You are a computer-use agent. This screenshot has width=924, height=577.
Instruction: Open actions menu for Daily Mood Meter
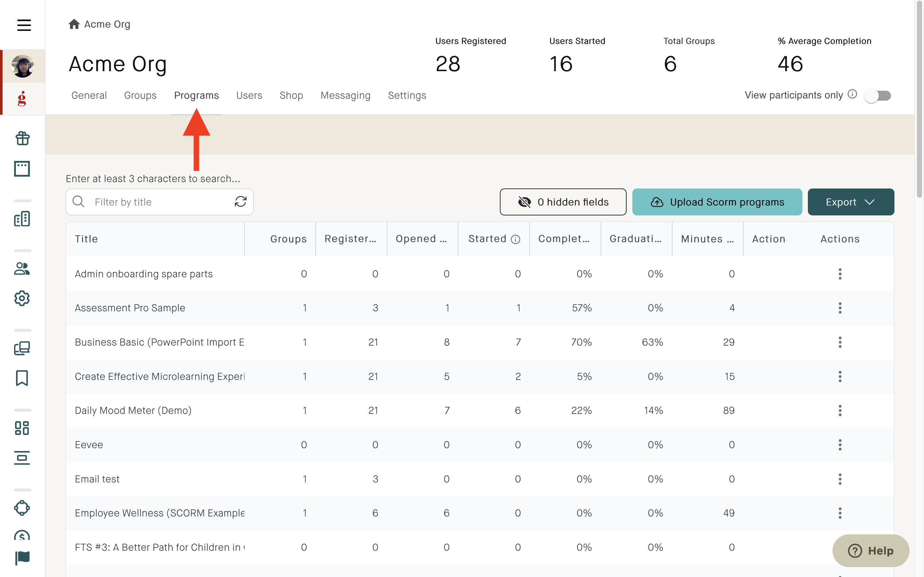tap(840, 411)
